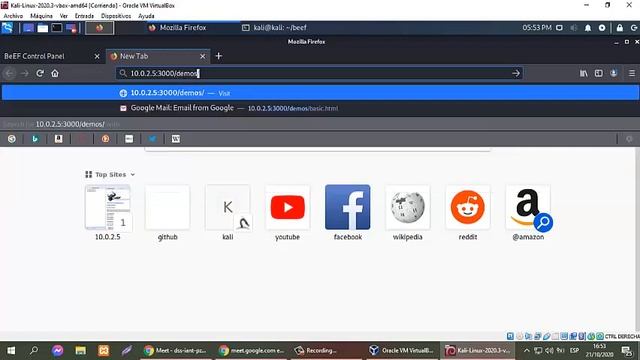Open the Ayuda menu
Screen dimensions: 640x360
146,16
